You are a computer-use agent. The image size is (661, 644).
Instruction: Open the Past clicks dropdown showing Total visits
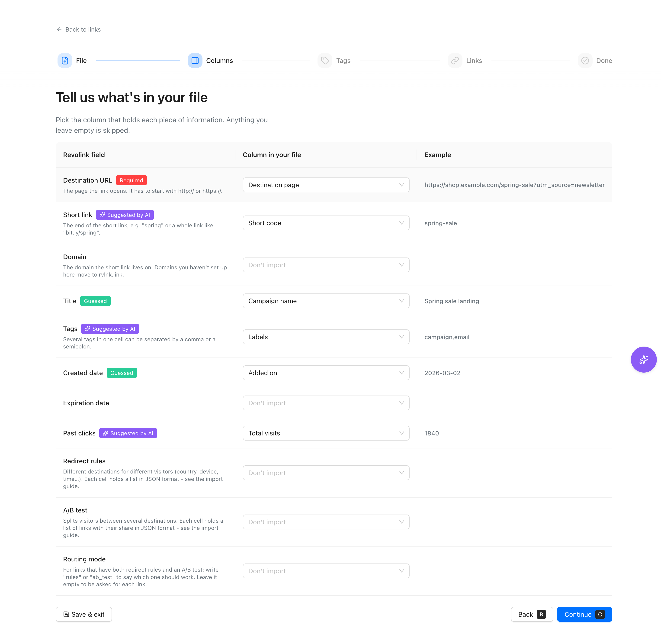pos(326,433)
